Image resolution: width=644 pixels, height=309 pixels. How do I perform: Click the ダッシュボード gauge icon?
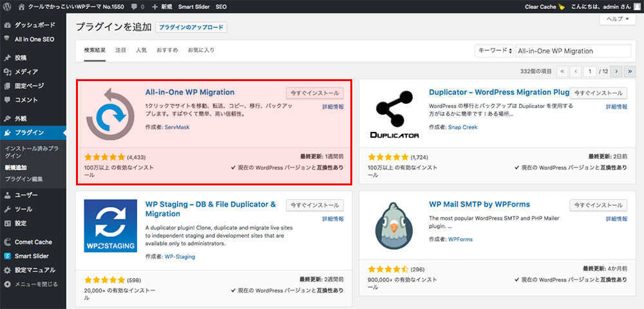[x=7, y=25]
